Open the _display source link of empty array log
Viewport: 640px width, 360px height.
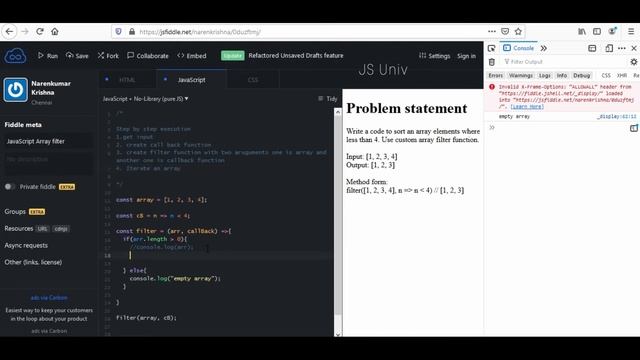(616, 116)
